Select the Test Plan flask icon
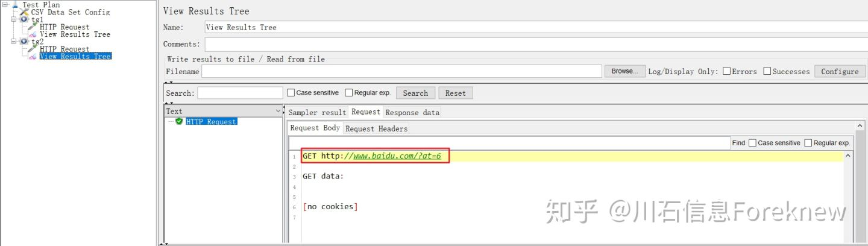The image size is (868, 246). [15, 4]
